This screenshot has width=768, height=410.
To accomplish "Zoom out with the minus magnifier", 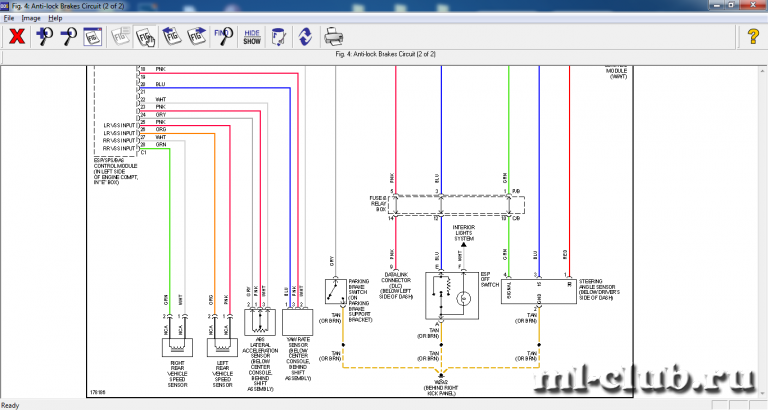I will pyautogui.click(x=68, y=37).
